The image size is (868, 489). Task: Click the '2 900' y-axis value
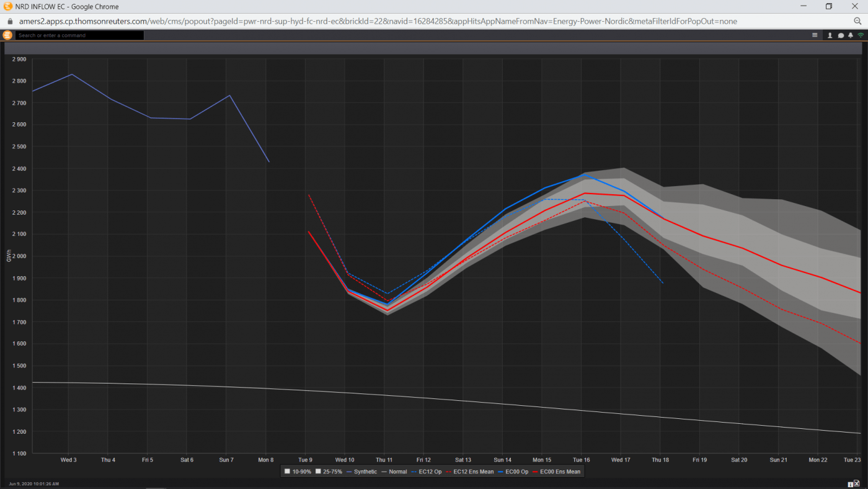coord(19,59)
